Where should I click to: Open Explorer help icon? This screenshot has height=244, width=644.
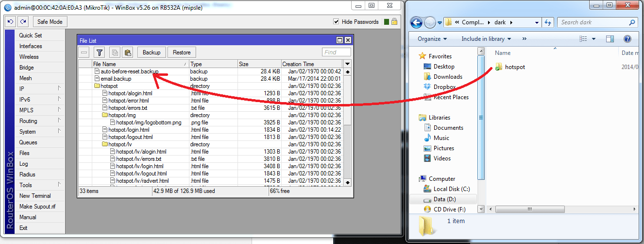click(x=627, y=39)
